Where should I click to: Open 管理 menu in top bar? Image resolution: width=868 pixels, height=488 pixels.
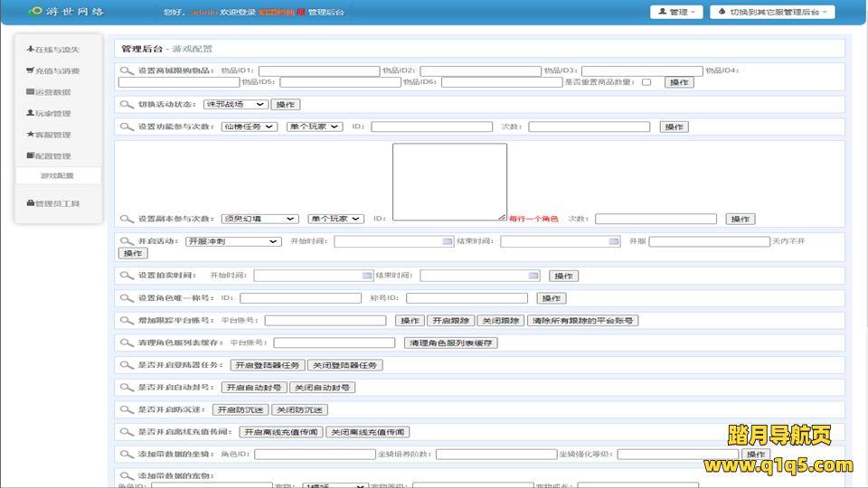(677, 12)
